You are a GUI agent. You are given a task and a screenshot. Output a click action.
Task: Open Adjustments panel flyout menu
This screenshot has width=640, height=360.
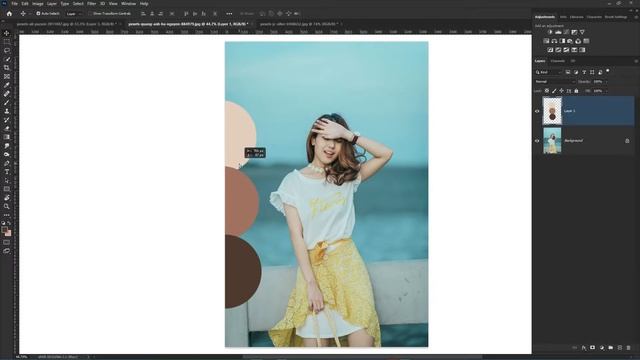(x=636, y=17)
